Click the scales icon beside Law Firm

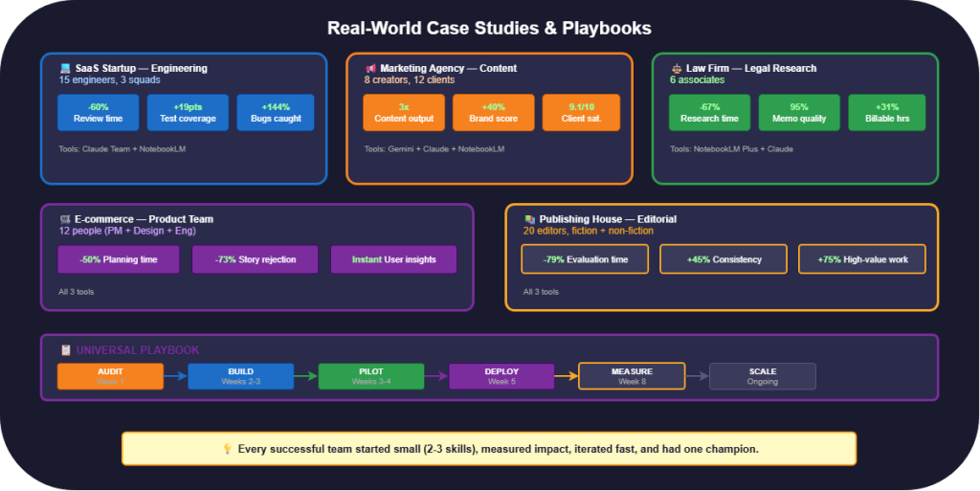677,68
